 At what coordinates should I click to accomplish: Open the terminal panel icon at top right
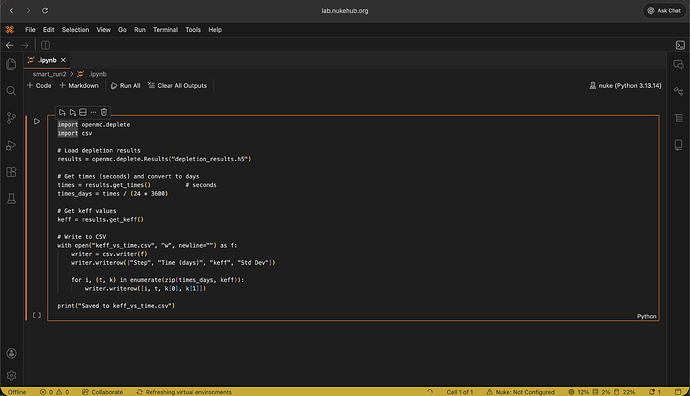(680, 45)
